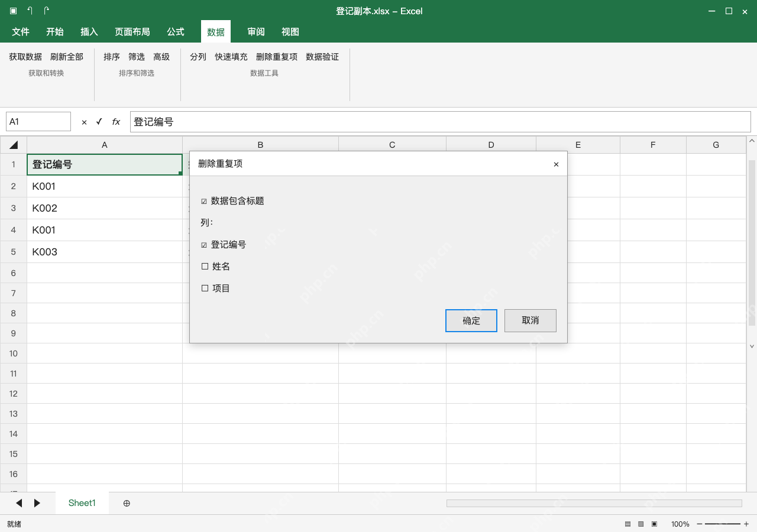Switch to Page Layout view in the status bar
Viewport: 757px width, 532px height.
[x=641, y=524]
